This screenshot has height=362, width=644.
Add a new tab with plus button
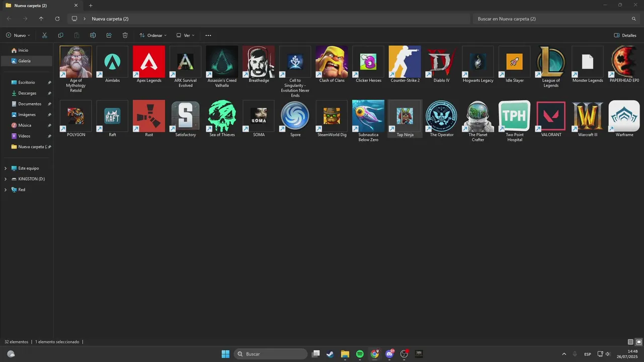91,6
